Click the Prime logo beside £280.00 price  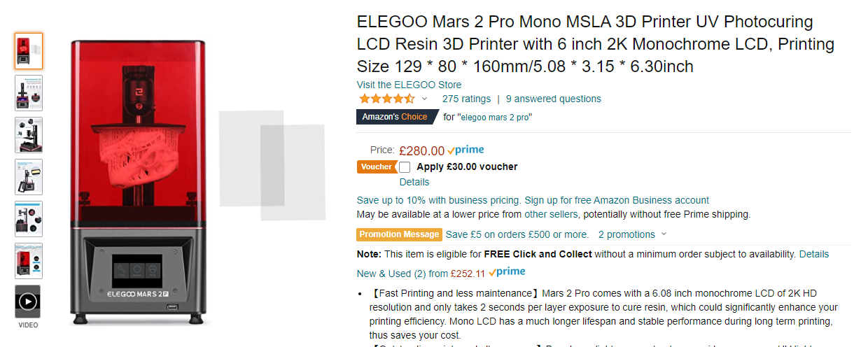pos(466,150)
